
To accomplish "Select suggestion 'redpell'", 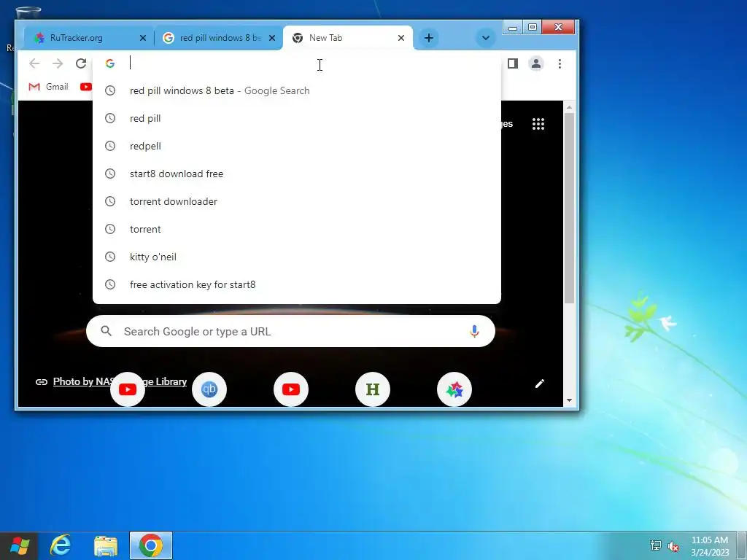I will (x=297, y=146).
